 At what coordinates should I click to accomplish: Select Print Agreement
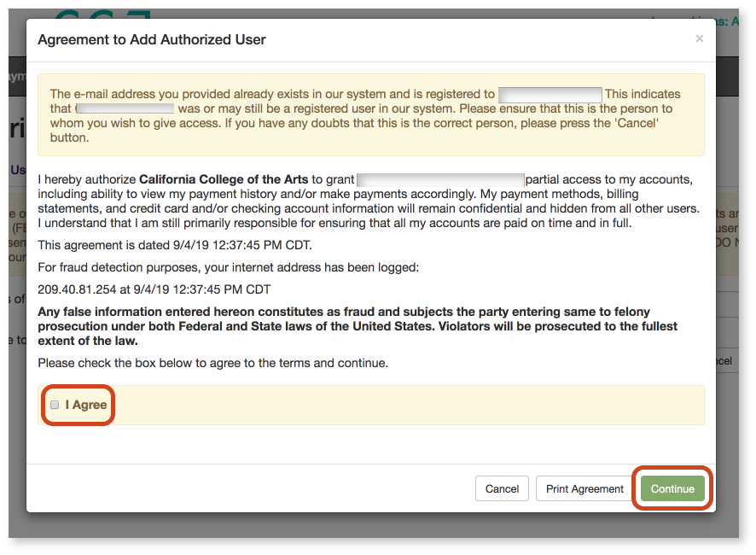pos(584,488)
